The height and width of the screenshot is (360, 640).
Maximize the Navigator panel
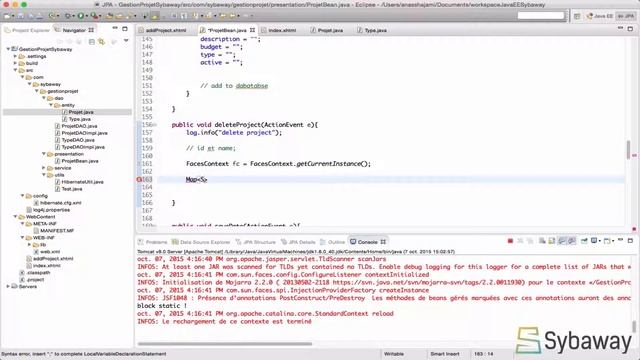[125, 29]
